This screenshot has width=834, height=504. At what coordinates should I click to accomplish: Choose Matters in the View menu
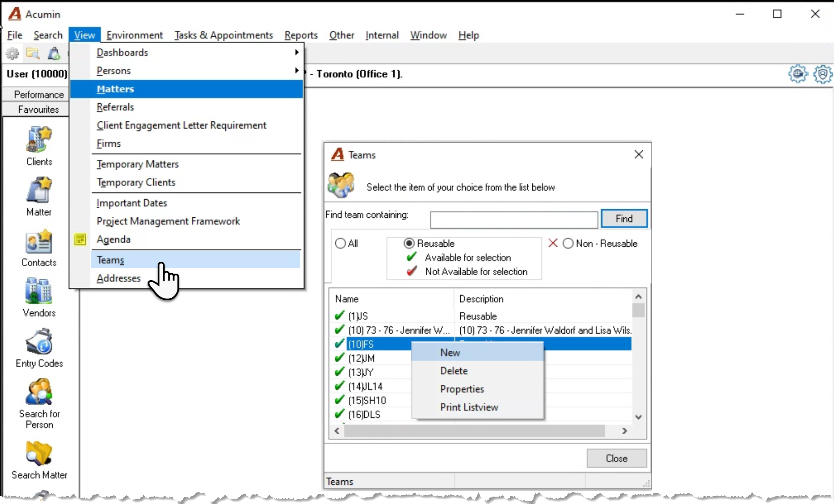pos(186,89)
